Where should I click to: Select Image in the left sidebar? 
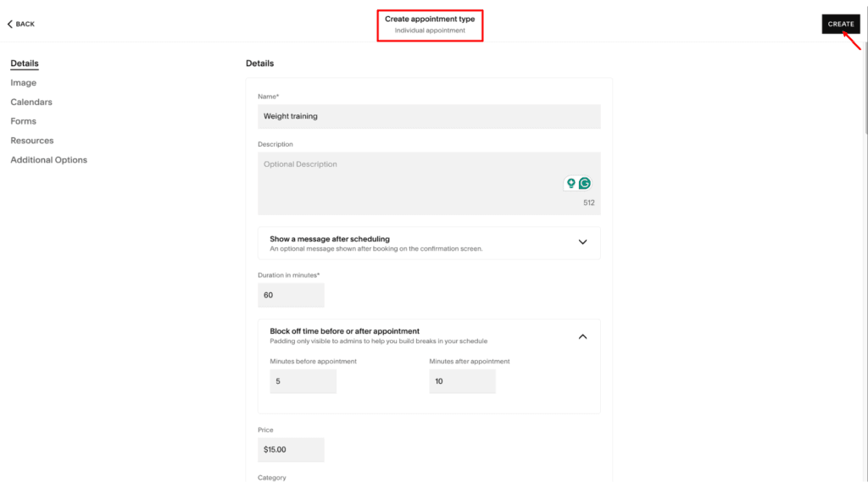[23, 82]
